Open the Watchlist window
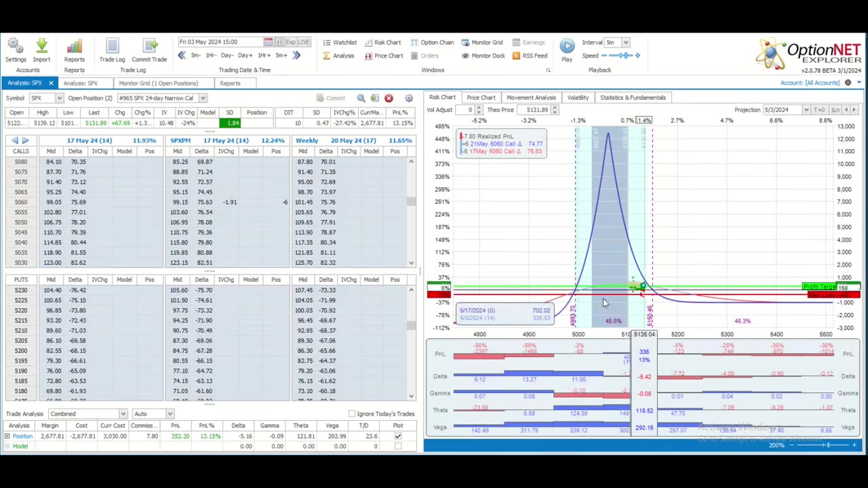Viewport: 868px width, 488px height. point(339,43)
